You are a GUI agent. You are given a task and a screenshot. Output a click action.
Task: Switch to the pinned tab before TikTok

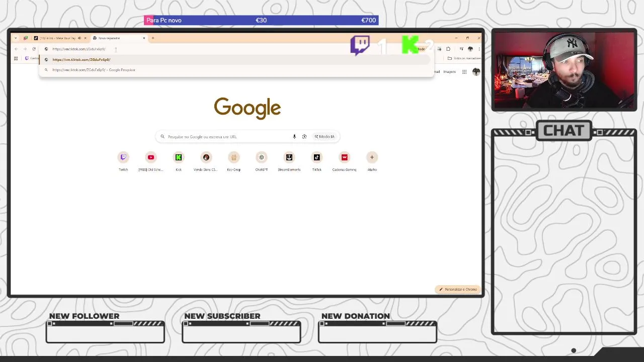[x=26, y=38]
